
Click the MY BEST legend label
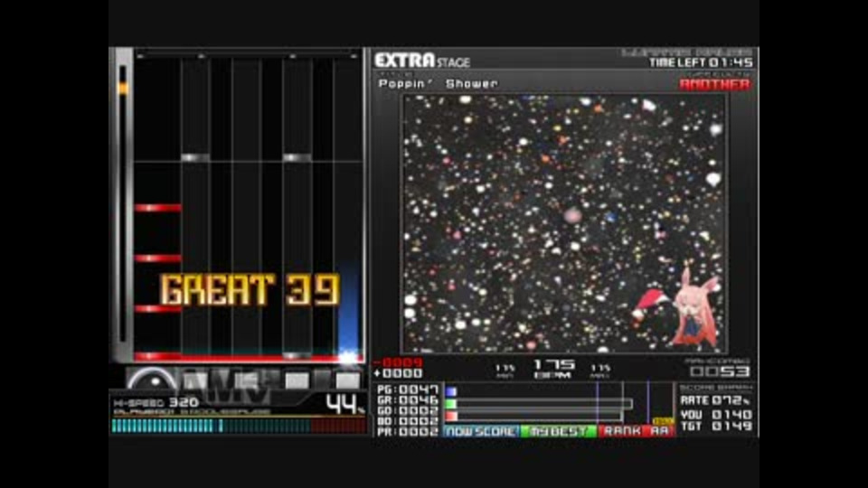pyautogui.click(x=558, y=431)
